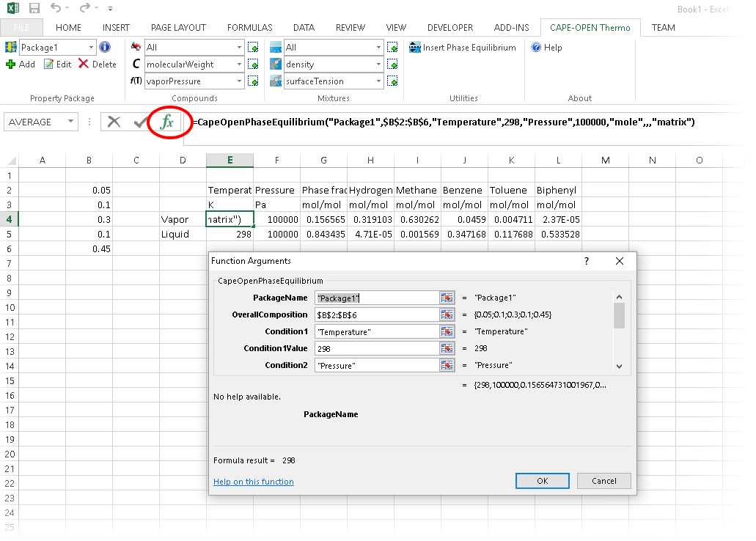Viewport: 756px width, 541px height.
Task: Cancel the formula entry with the X icon
Action: click(x=114, y=122)
